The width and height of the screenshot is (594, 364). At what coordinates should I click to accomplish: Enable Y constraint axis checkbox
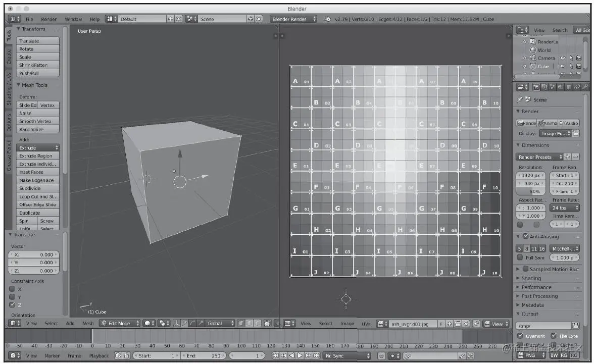tap(12, 296)
